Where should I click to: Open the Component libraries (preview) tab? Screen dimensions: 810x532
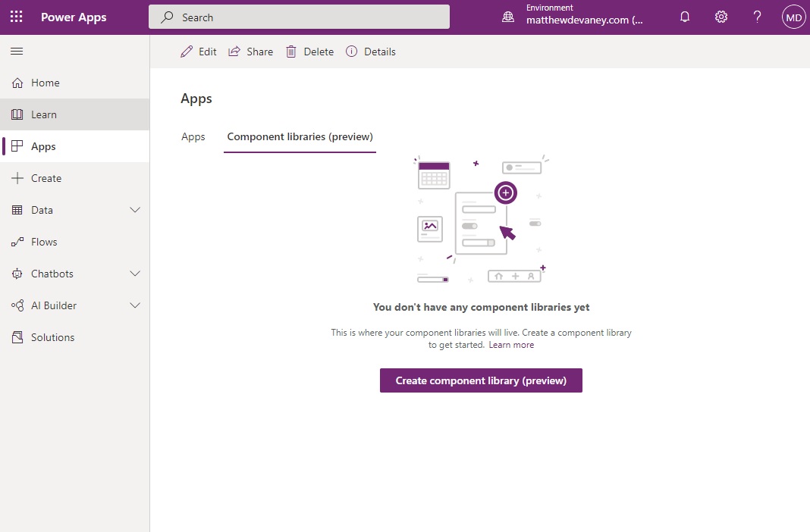pyautogui.click(x=300, y=137)
